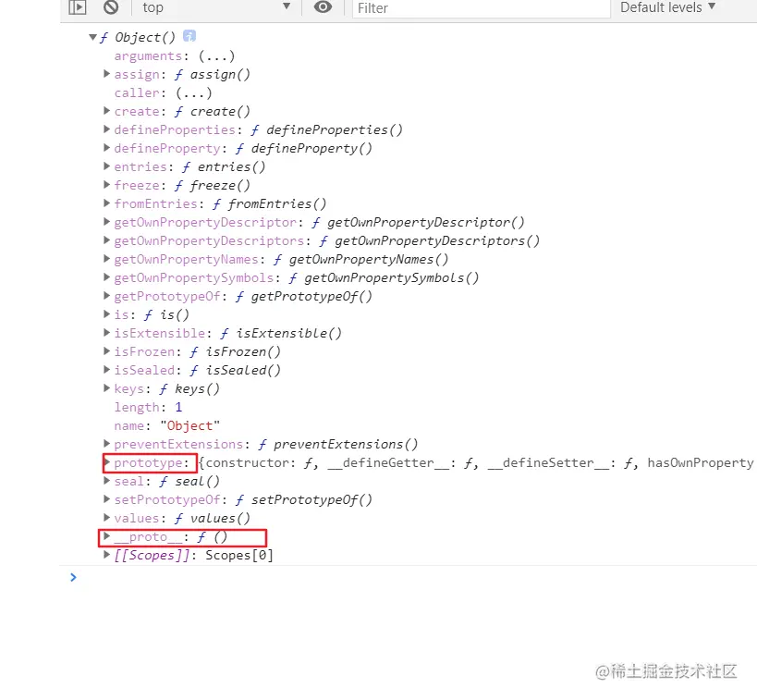Screen dimensions: 757x700
Task: Select the name: "Object" row
Action: coord(167,425)
